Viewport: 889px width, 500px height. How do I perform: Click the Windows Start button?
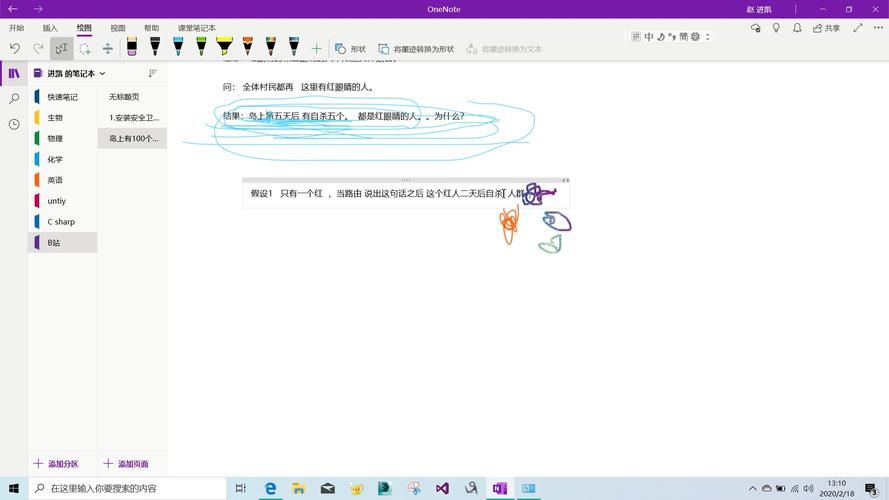pos(14,488)
